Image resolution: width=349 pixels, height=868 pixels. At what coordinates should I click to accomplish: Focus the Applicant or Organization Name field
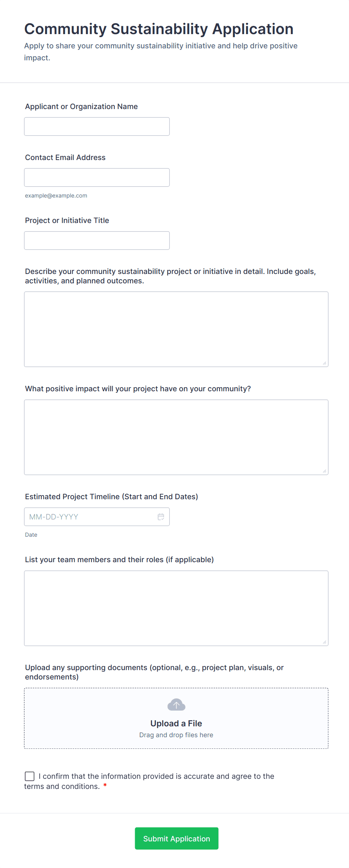(97, 127)
